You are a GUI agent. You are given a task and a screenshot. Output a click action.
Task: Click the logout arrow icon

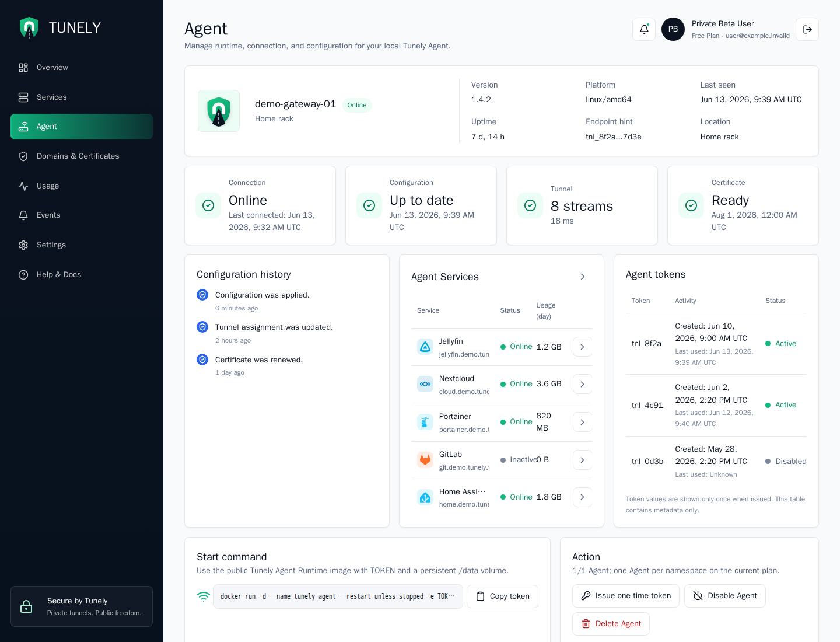(807, 29)
